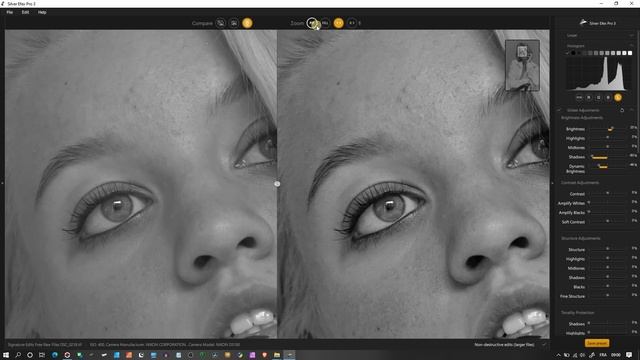
Task: Click the FRA language indicator
Action: click(603, 355)
